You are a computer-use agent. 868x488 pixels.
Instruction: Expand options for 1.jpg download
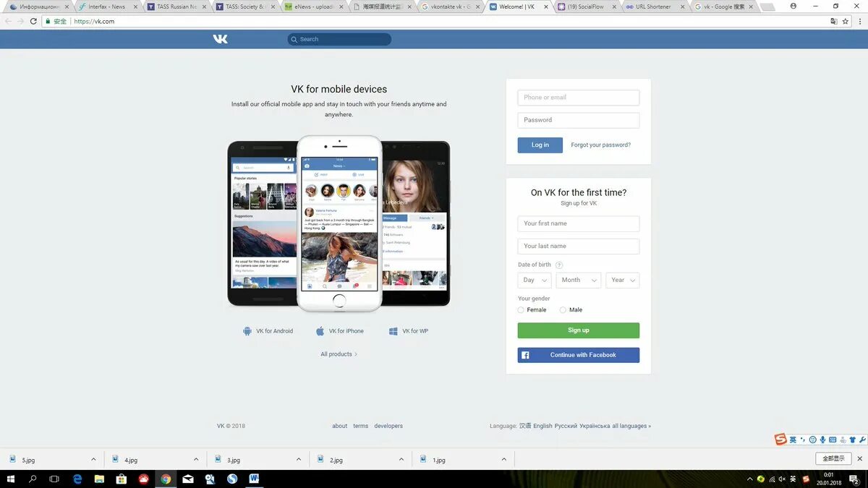[x=504, y=459]
